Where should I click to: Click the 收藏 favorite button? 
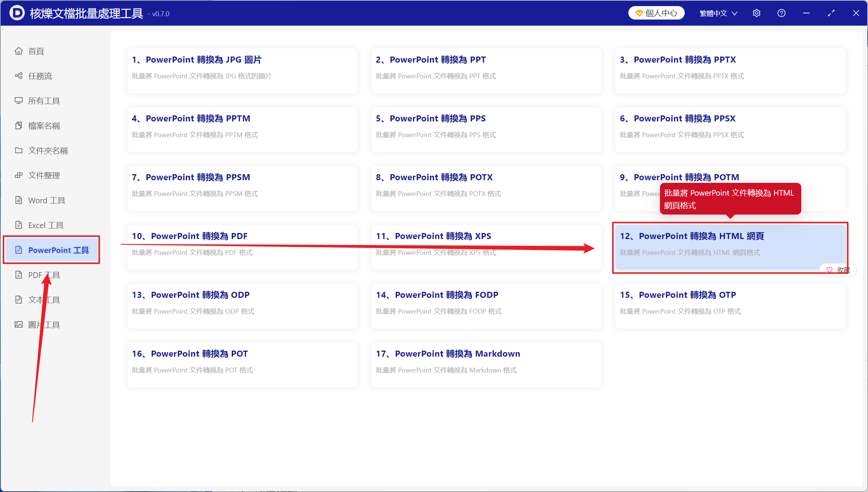pos(838,270)
